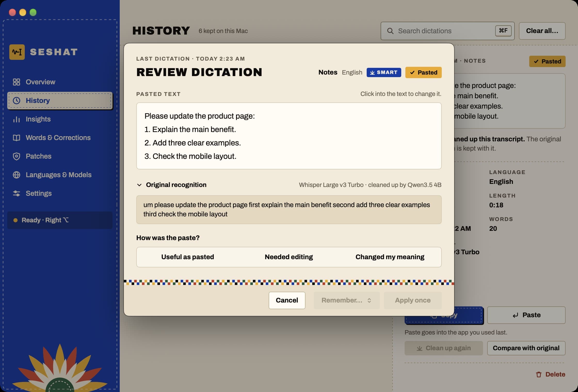Click the Clear all… button
This screenshot has width=578, height=392.
coord(542,31)
